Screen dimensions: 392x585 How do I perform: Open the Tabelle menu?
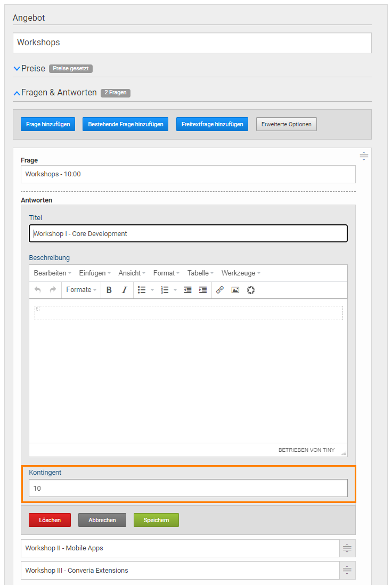coord(200,273)
